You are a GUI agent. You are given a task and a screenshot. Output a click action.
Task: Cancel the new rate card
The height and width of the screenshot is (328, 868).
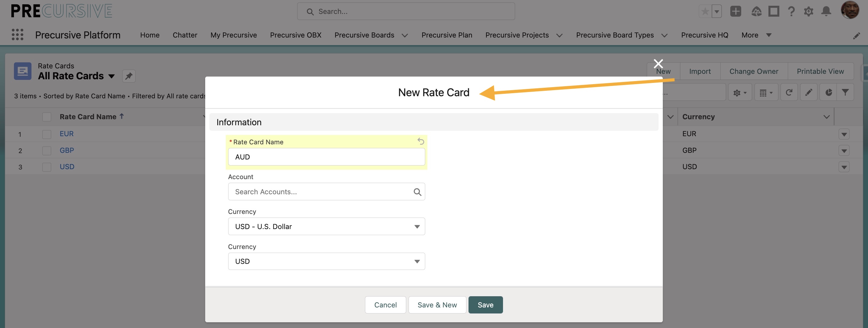pyautogui.click(x=385, y=305)
